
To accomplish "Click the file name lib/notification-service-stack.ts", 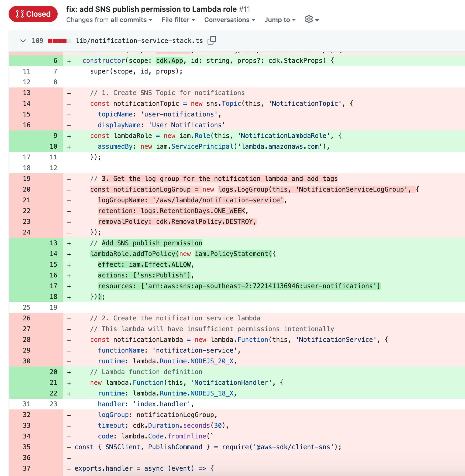I will [x=139, y=41].
